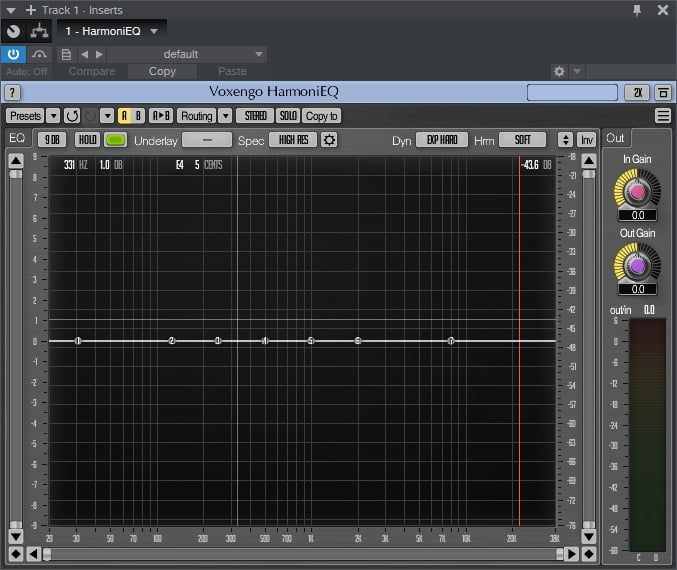
Task: Click the A to B copy icon
Action: pyautogui.click(x=161, y=116)
